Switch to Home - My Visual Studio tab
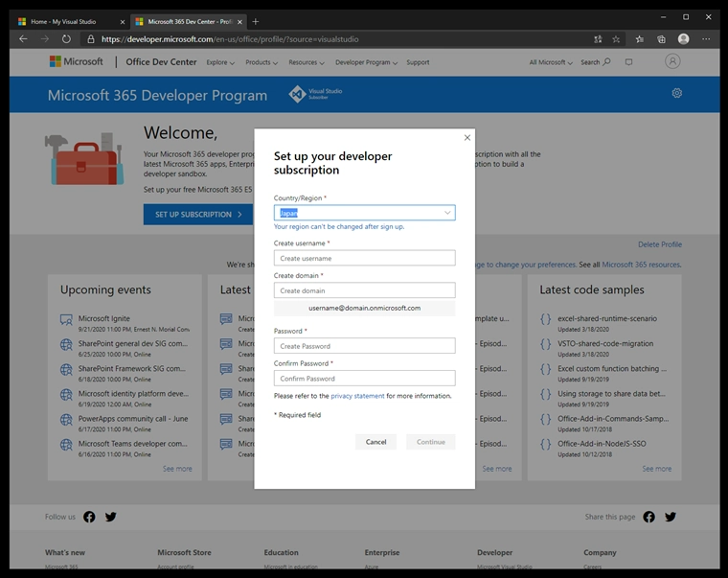 pyautogui.click(x=65, y=21)
